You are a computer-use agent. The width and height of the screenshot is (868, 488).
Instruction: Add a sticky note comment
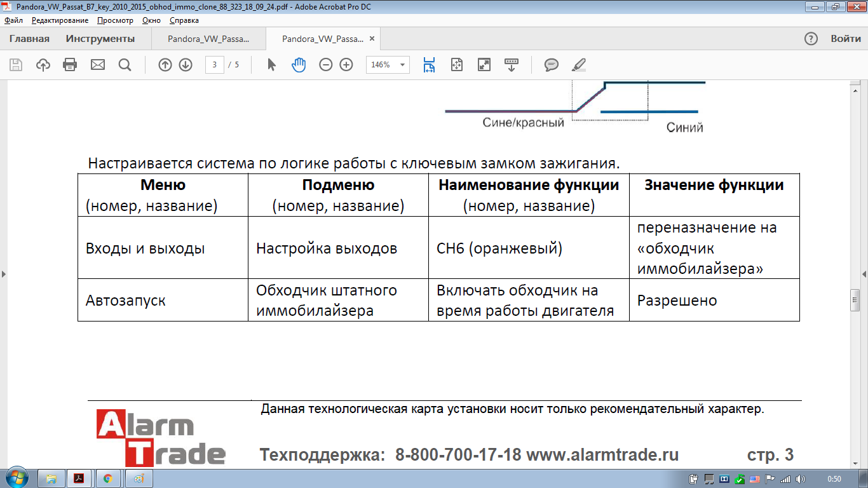(552, 65)
